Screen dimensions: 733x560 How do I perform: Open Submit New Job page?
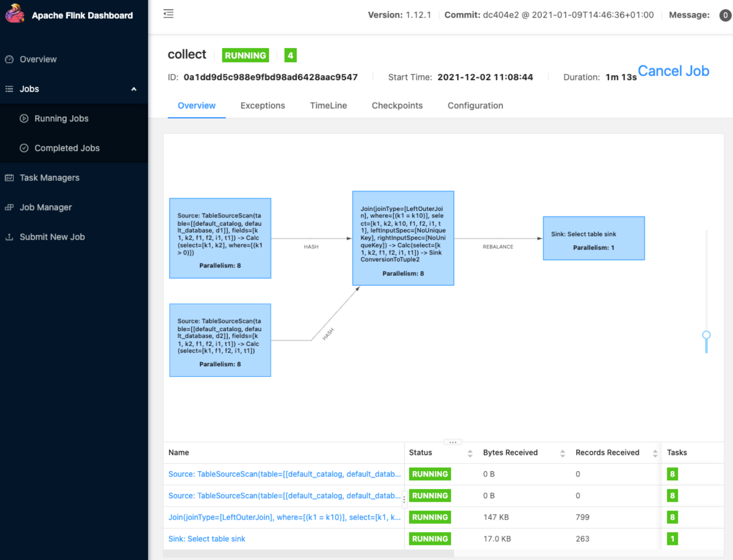click(x=52, y=237)
